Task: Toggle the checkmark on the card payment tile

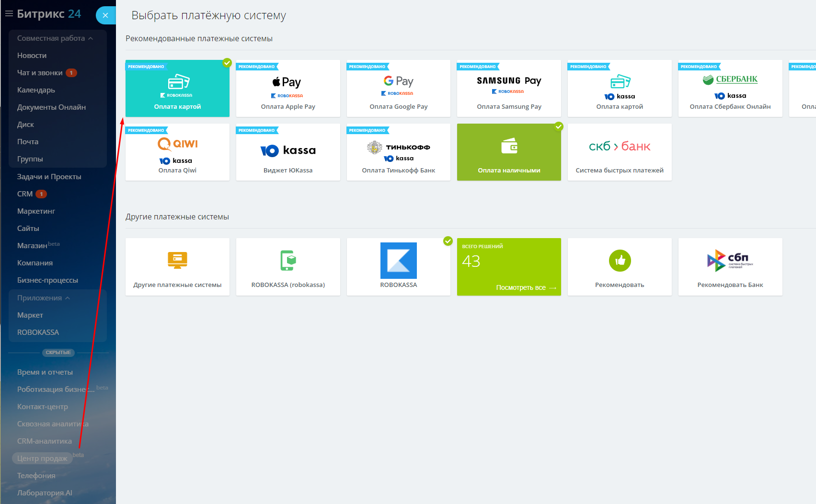Action: click(227, 63)
